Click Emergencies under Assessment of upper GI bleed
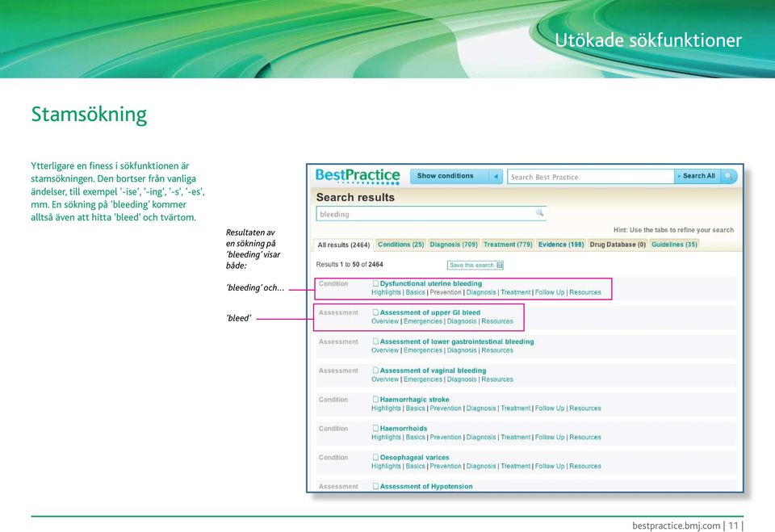775x532 pixels. tap(423, 320)
